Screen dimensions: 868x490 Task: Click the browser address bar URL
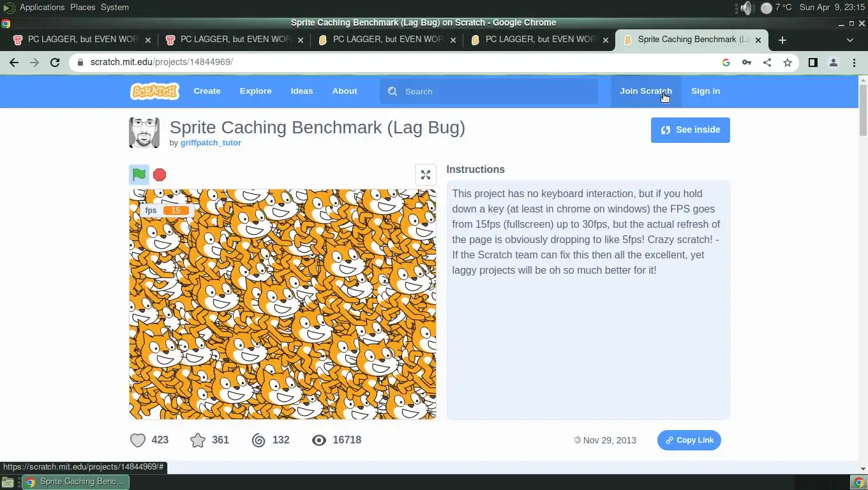[x=161, y=63]
